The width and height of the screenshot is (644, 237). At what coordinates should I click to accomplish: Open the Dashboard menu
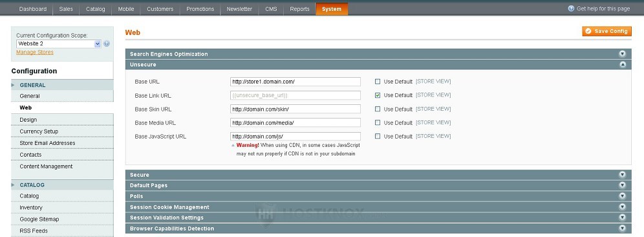point(33,9)
